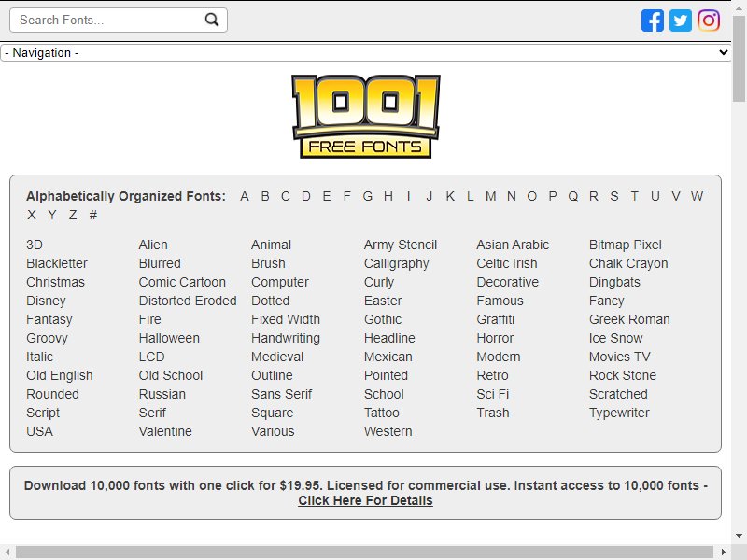Open Sans Serif fonts
Screen dimensions: 747x560
pyautogui.click(x=282, y=394)
